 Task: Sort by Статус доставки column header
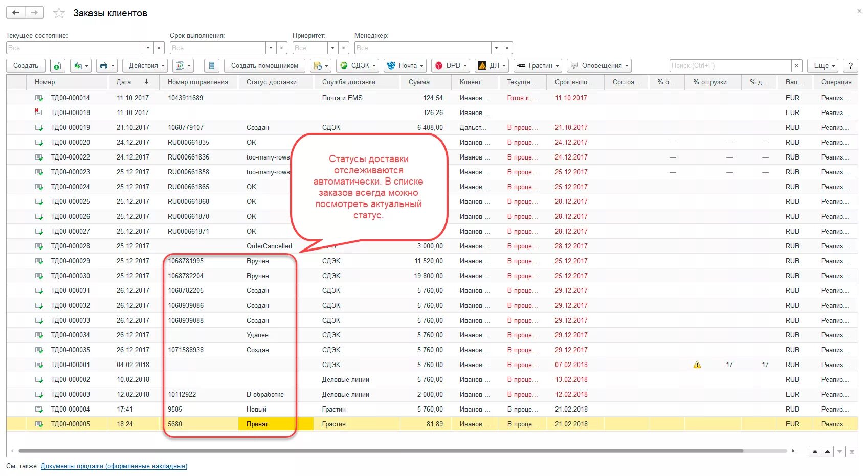click(276, 82)
